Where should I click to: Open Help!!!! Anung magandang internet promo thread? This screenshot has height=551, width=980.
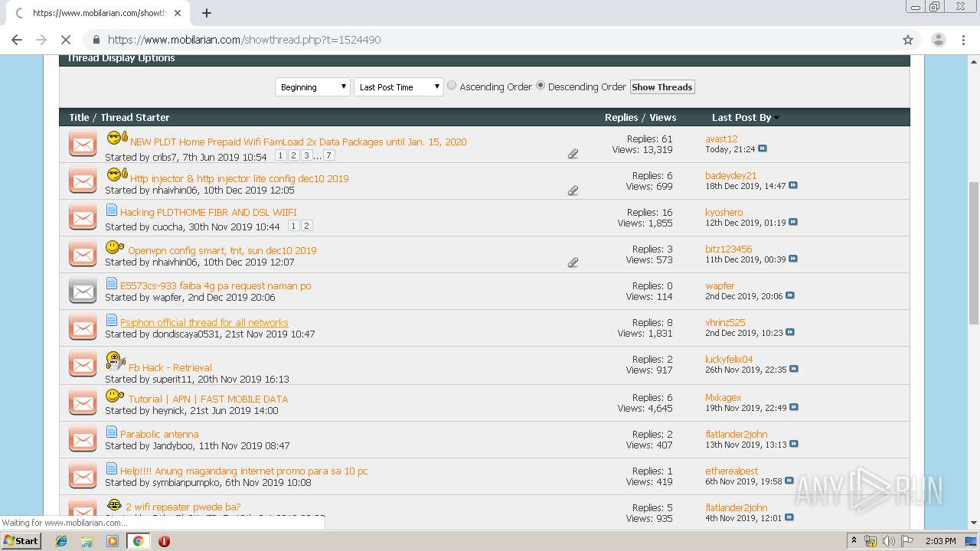coord(244,471)
